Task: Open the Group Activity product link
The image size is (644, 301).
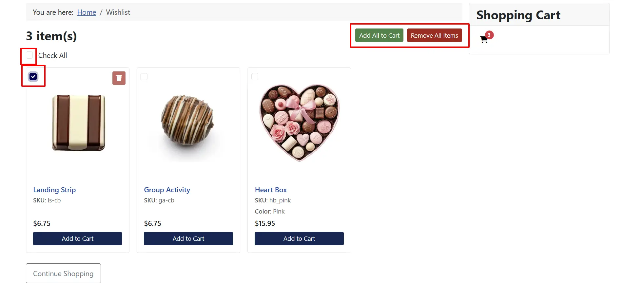Action: 167,190
